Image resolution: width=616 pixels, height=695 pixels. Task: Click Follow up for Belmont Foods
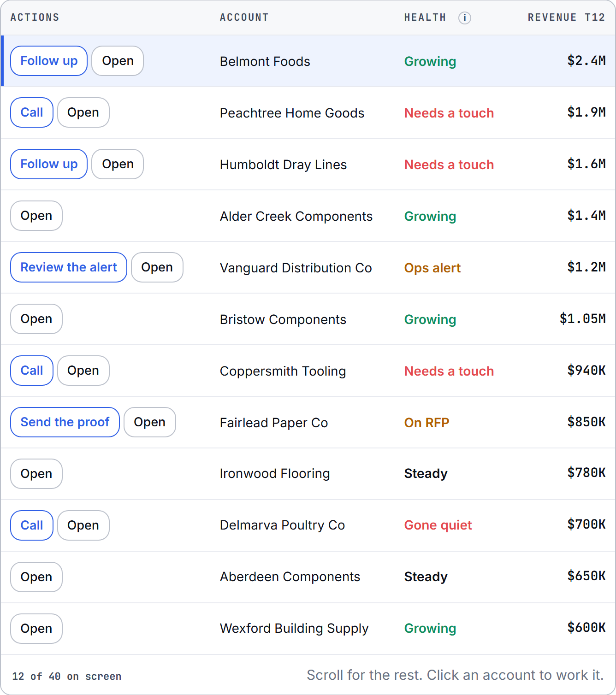point(49,61)
